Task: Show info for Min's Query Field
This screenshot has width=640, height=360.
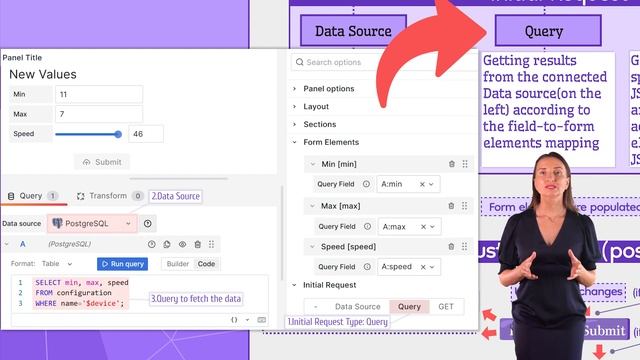Action: pos(367,184)
